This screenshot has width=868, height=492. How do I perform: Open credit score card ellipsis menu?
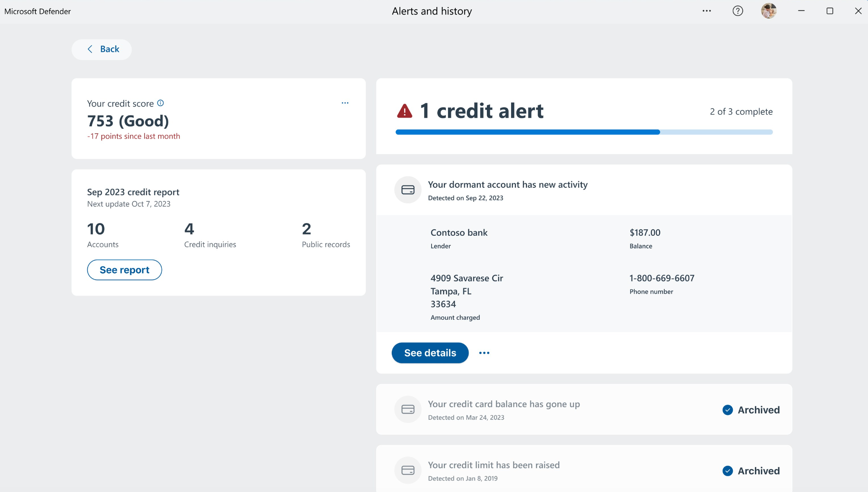point(345,103)
